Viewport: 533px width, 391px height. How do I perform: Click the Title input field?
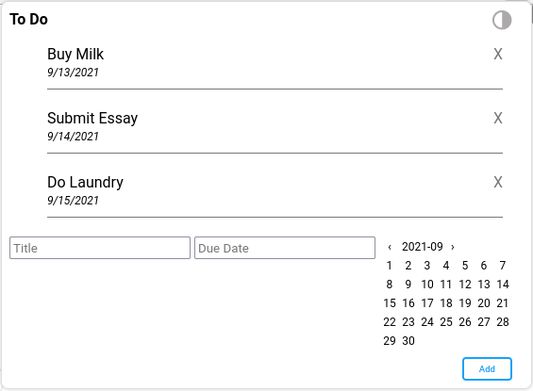tap(100, 248)
